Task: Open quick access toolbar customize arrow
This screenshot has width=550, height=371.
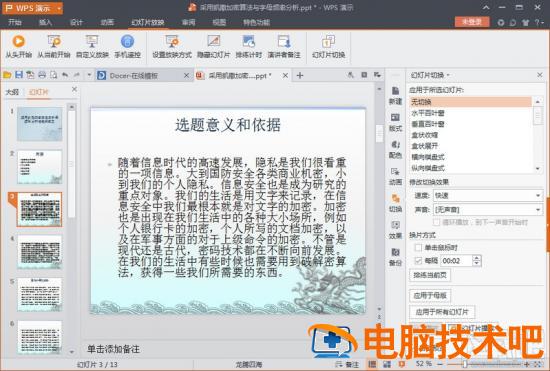Action: (89, 75)
